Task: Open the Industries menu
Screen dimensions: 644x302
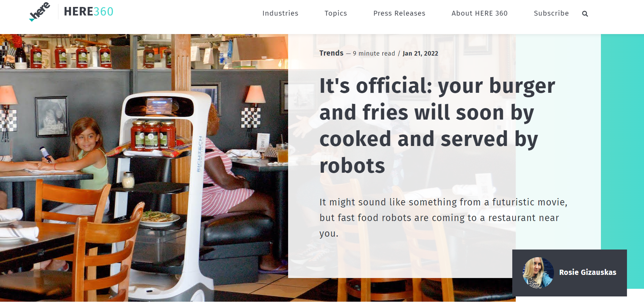Action: point(280,13)
